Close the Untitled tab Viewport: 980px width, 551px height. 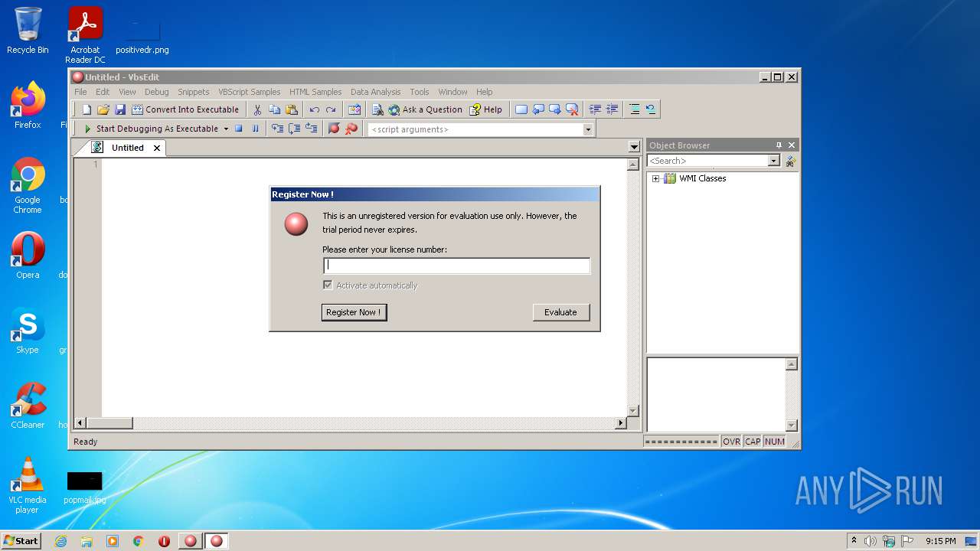[x=157, y=148]
